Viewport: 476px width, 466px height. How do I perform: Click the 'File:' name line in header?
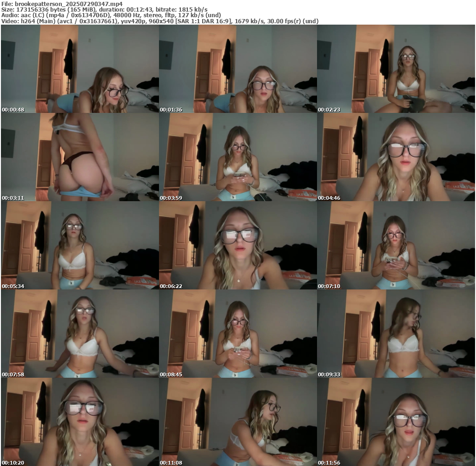coord(62,4)
